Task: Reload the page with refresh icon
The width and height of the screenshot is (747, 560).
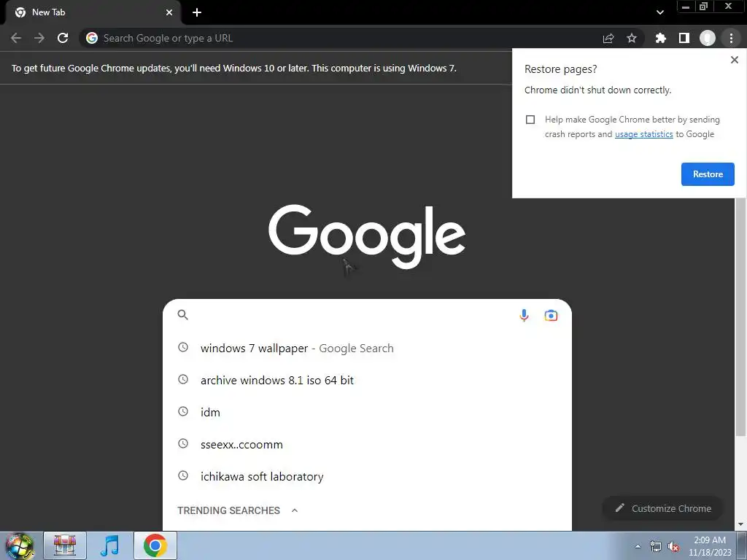Action: [63, 38]
